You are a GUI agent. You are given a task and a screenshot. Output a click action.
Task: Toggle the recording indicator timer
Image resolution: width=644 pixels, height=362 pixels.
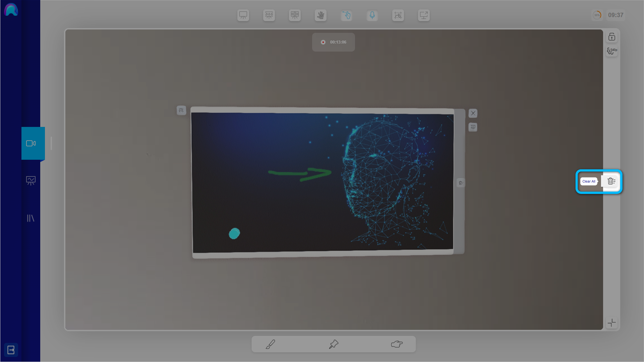click(334, 42)
